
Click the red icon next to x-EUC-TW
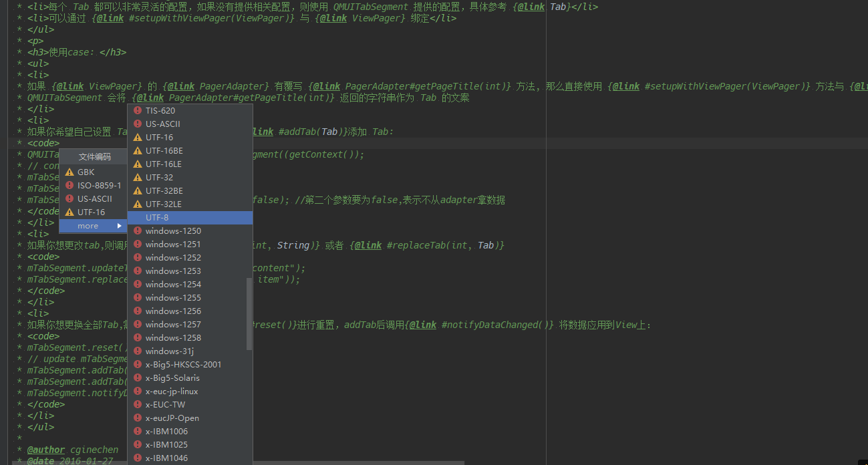tap(138, 404)
